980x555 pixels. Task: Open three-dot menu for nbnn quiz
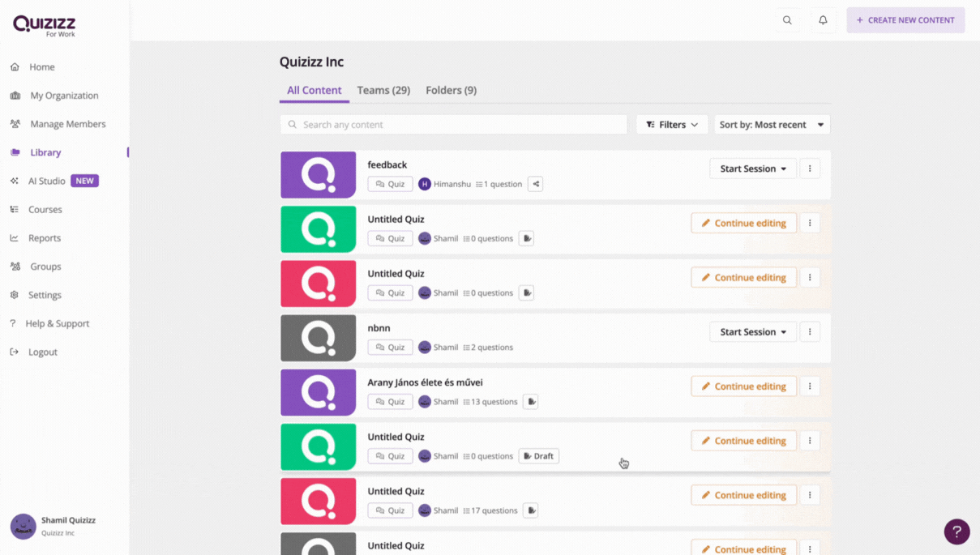click(810, 331)
